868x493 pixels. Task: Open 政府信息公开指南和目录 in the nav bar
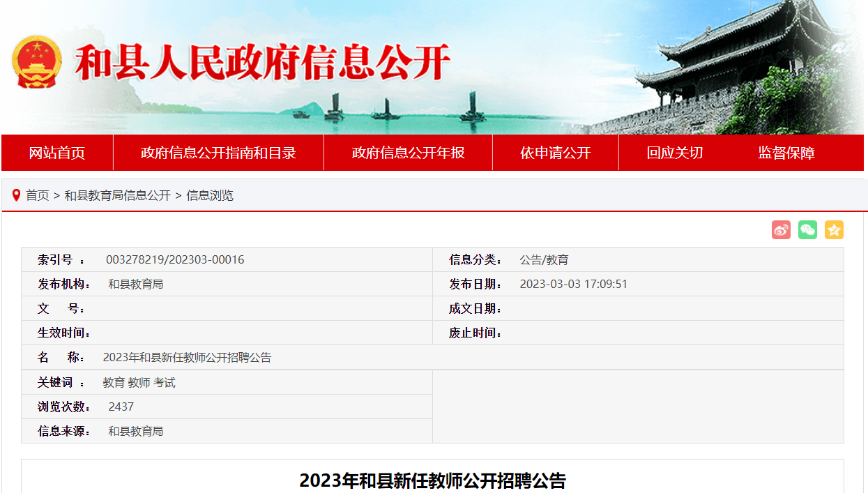pyautogui.click(x=218, y=153)
